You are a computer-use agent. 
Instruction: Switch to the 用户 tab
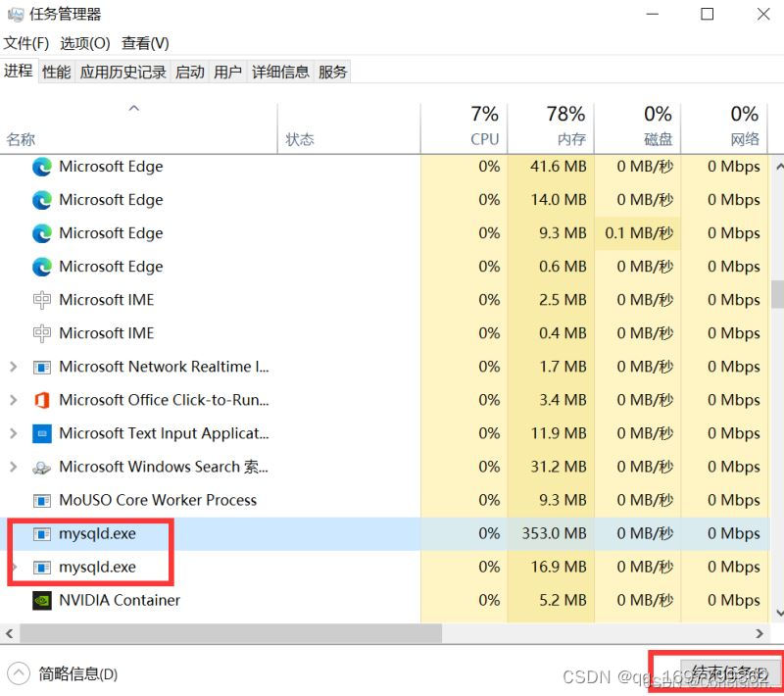coord(227,72)
